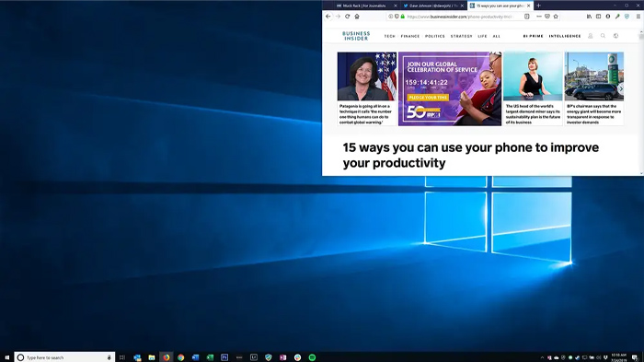The width and height of the screenshot is (644, 362).
Task: Advance the story carousel with right arrow
Action: coord(621,88)
